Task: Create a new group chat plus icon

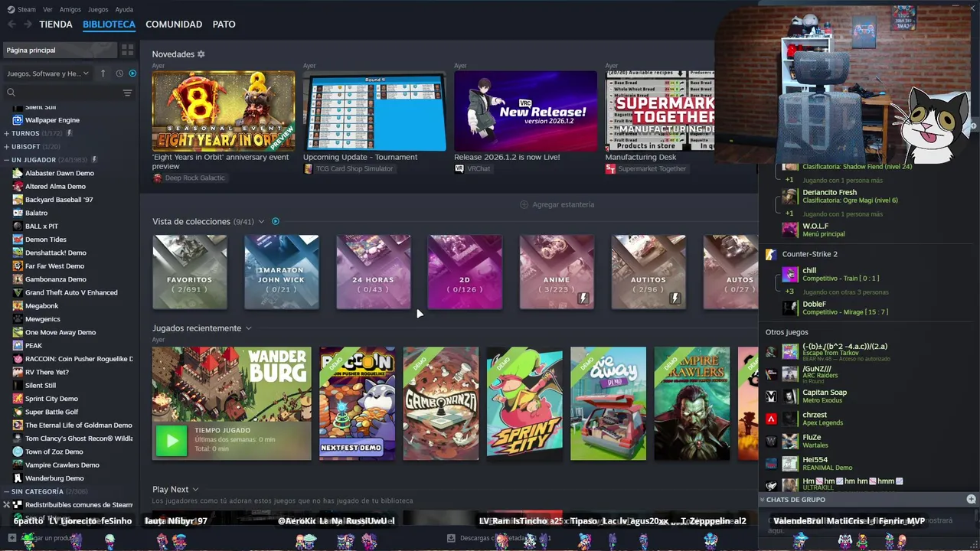Action: click(971, 499)
